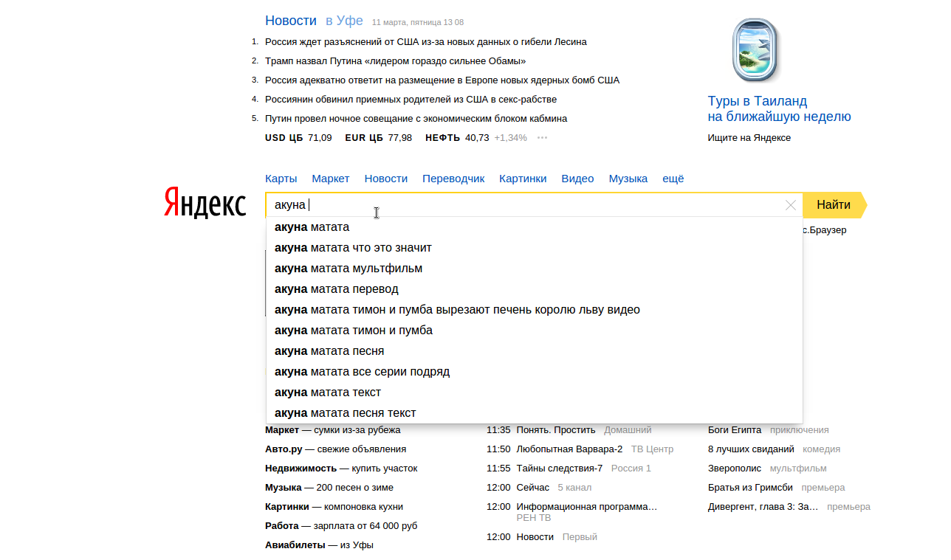Open news about гибели Лесина
Viewport: 951px width, 560px height.
[x=426, y=42]
